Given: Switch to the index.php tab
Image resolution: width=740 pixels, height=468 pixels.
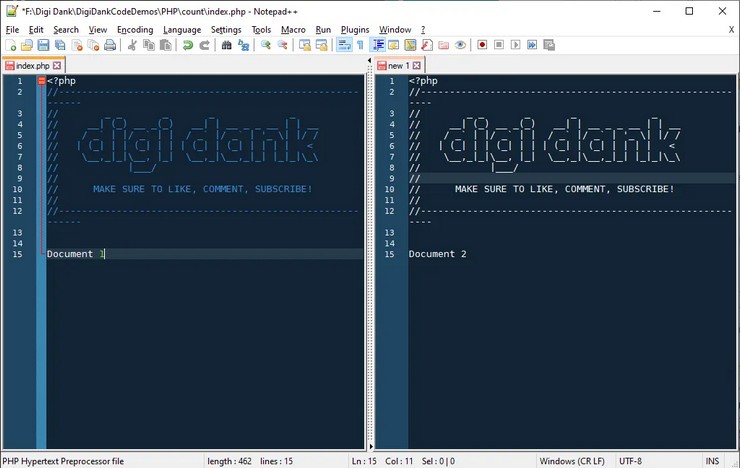Looking at the screenshot, I should point(32,65).
